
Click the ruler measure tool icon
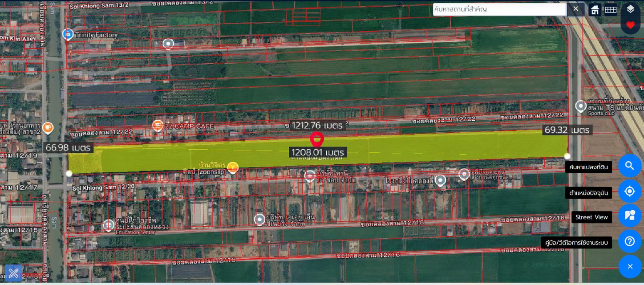pyautogui.click(x=13, y=273)
